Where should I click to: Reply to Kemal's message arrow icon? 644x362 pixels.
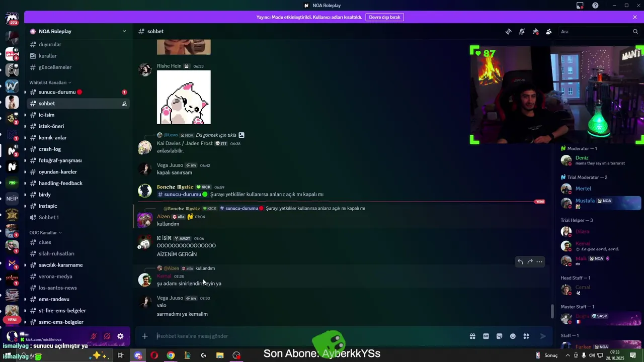(520, 261)
